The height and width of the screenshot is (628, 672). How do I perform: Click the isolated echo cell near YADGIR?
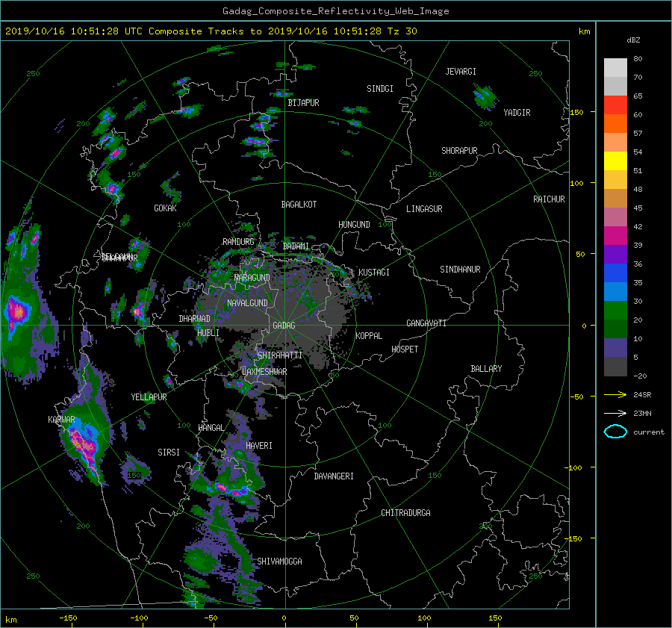click(485, 97)
